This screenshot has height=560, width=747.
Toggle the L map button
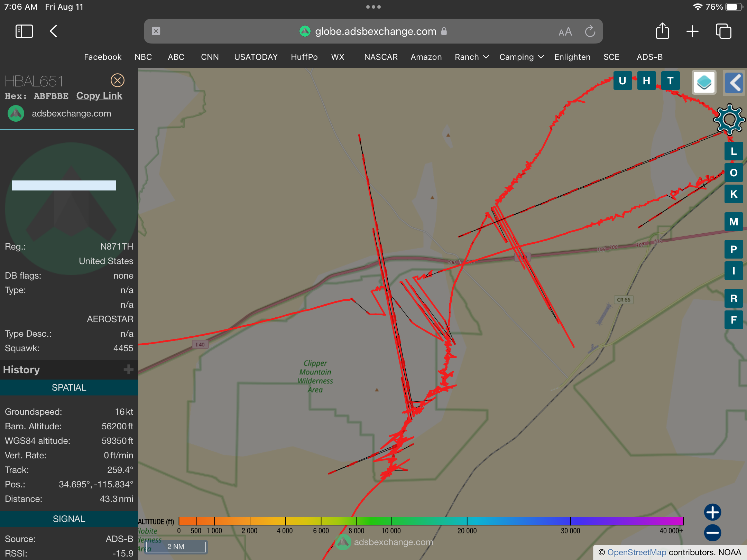click(x=734, y=151)
